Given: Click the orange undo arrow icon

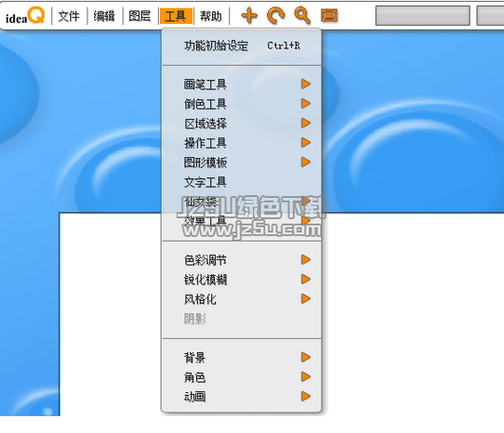Looking at the screenshot, I should click(x=276, y=15).
